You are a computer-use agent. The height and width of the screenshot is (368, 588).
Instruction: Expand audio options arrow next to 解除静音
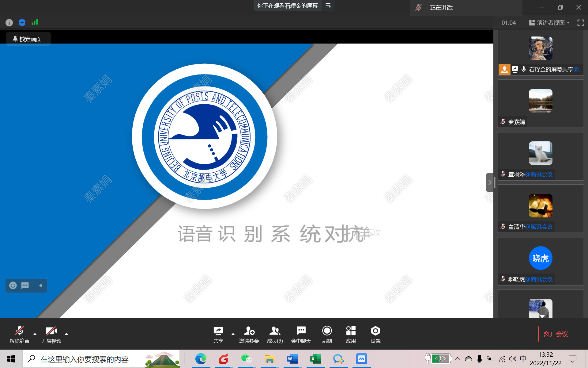tap(35, 334)
